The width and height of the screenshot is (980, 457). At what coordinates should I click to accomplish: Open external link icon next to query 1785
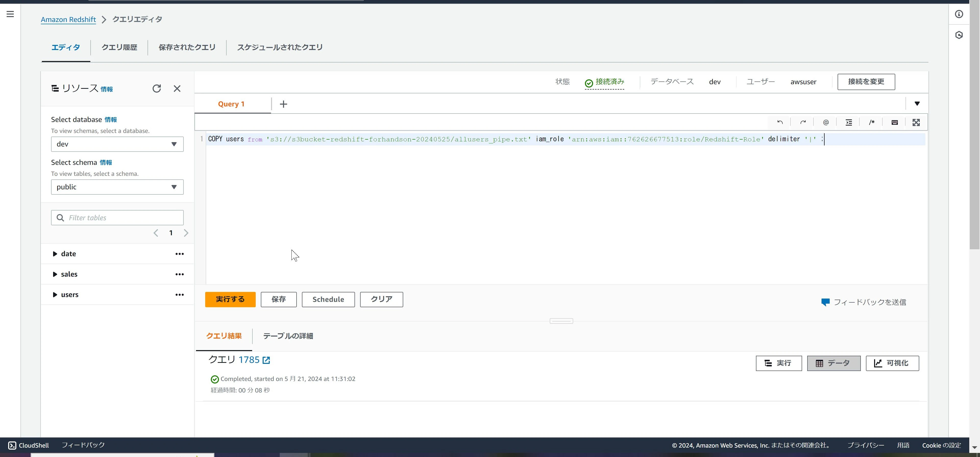266,360
